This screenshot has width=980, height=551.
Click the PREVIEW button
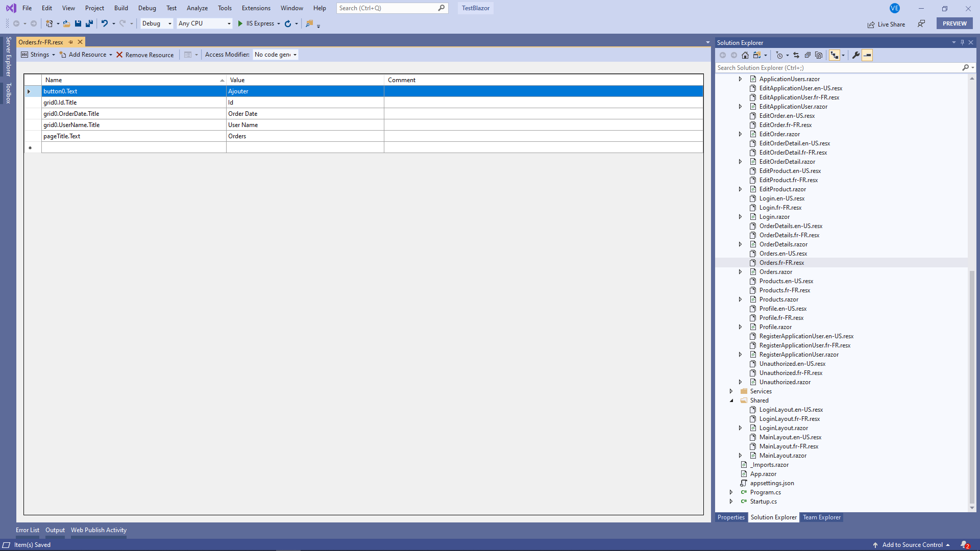(x=954, y=23)
